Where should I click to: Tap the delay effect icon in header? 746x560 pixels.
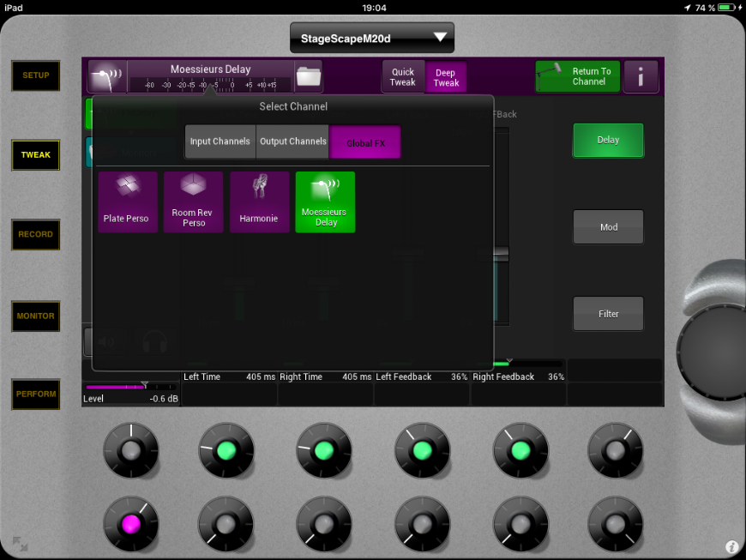pos(107,77)
